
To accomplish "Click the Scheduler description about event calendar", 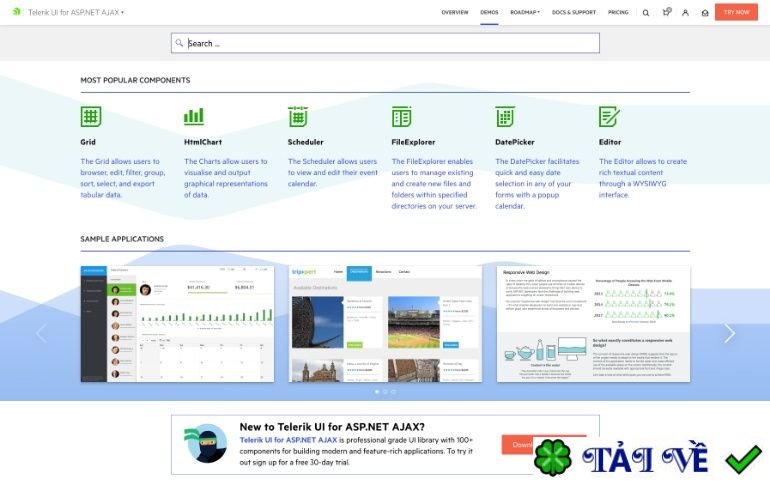I will [332, 172].
